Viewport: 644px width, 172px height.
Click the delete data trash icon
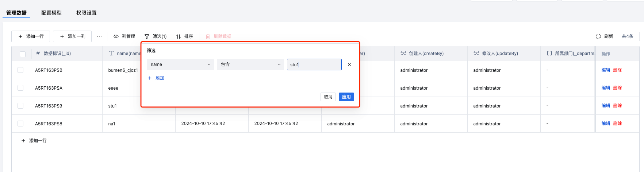[x=208, y=36]
